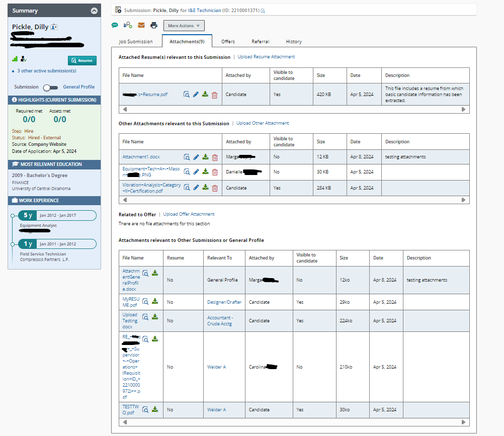Switch the toggle to General Profile
The image size is (504, 436).
[51, 86]
